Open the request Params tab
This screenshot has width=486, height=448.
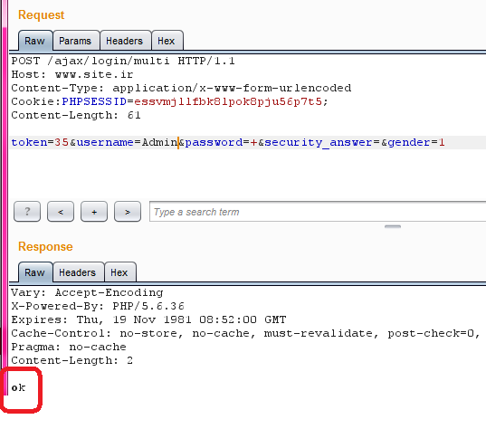pos(76,41)
